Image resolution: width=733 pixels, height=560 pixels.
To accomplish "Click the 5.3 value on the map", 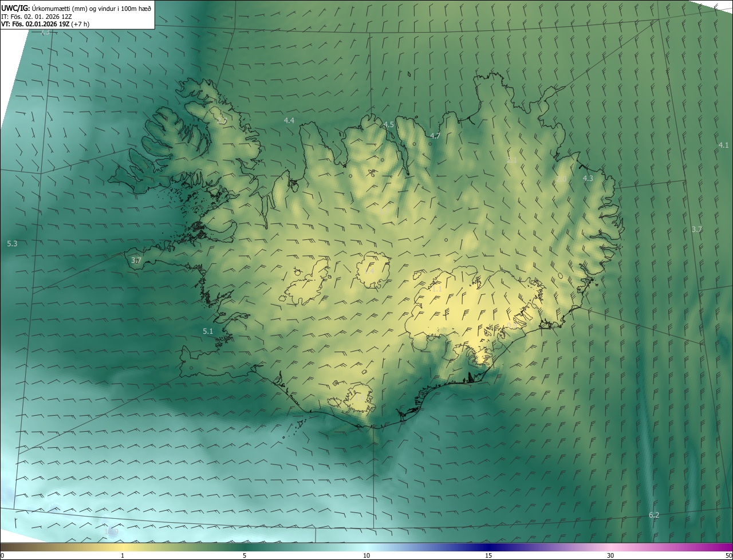I will pyautogui.click(x=12, y=244).
